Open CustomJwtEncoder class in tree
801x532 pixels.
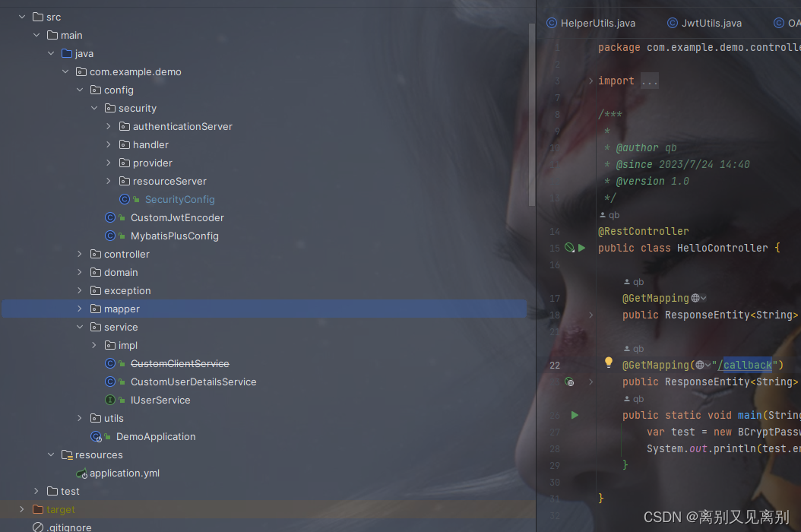pos(177,217)
